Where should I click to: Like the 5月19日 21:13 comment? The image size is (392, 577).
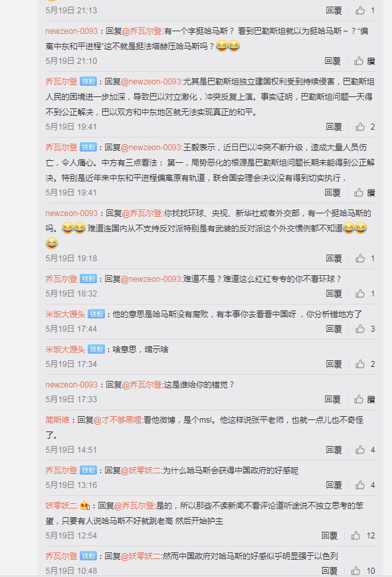point(360,11)
